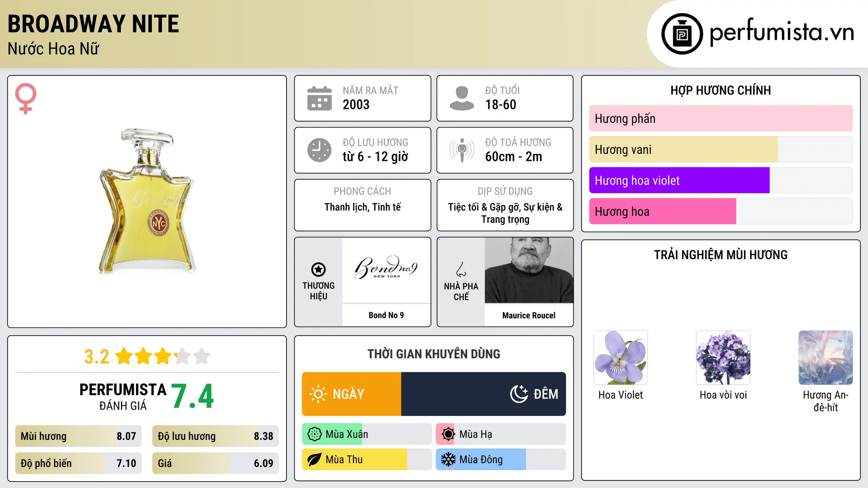Image resolution: width=868 pixels, height=488 pixels.
Task: Click the release year 2003
Action: 356,105
